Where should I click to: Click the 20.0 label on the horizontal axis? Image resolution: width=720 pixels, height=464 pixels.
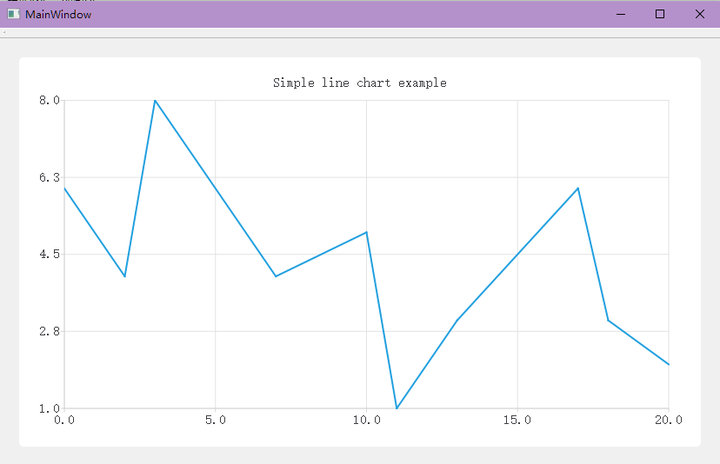[667, 421]
